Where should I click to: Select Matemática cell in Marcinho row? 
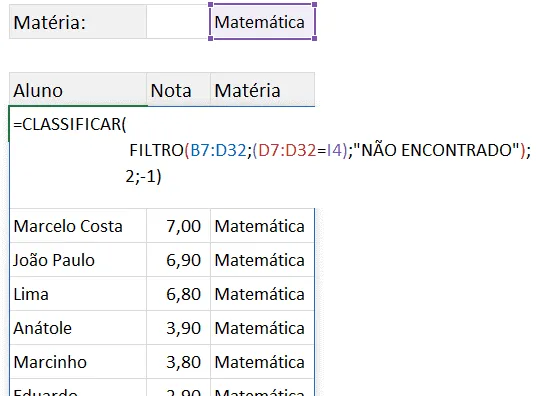coord(262,362)
